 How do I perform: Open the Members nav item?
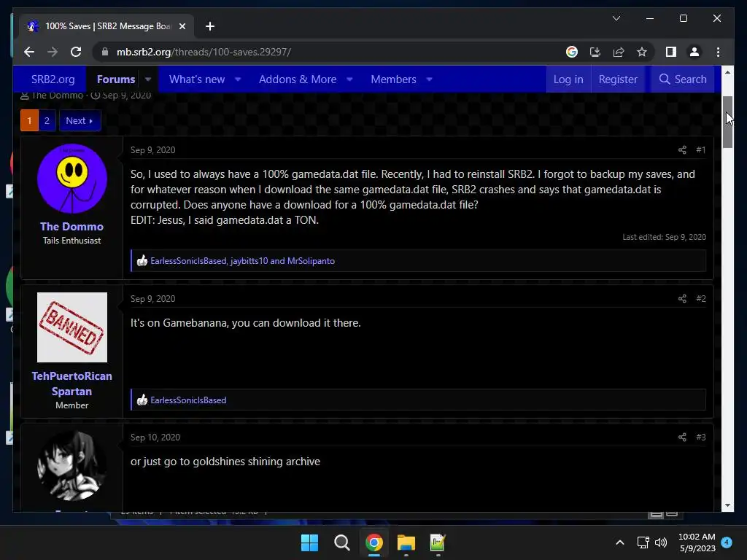393,79
